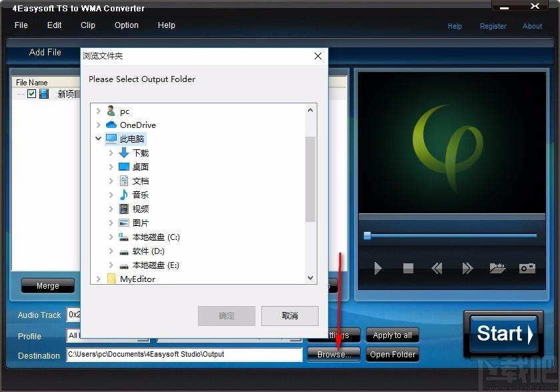Open the Edit menu
This screenshot has width=560, height=392.
pos(54,25)
